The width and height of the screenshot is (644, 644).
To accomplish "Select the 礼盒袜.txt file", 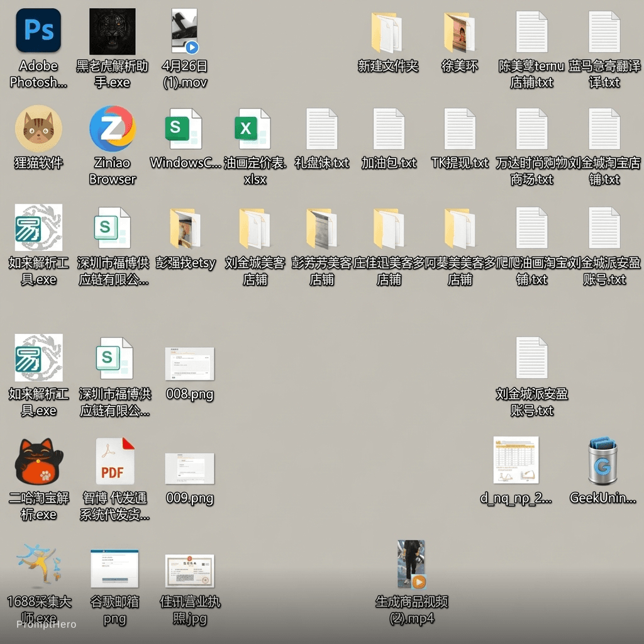I will click(x=321, y=129).
